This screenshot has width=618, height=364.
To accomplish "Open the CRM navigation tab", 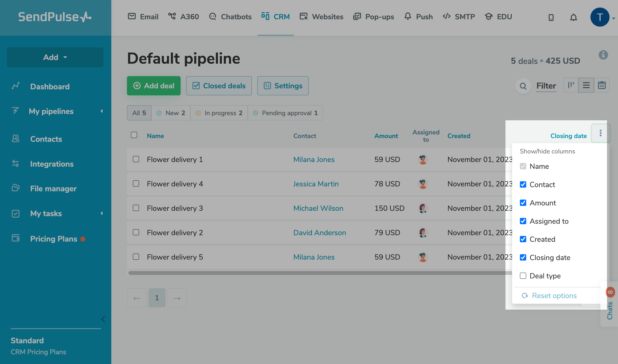I will pos(276,17).
